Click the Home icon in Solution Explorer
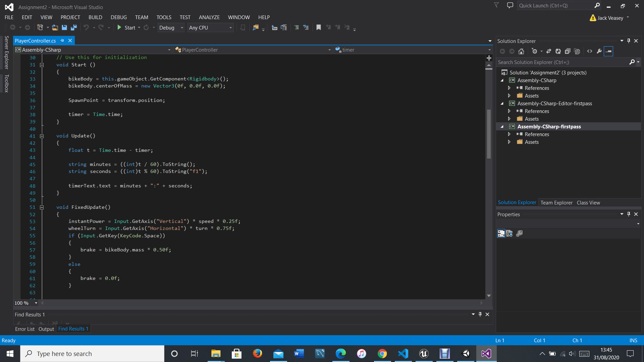This screenshot has height=362, width=644. coord(521,51)
